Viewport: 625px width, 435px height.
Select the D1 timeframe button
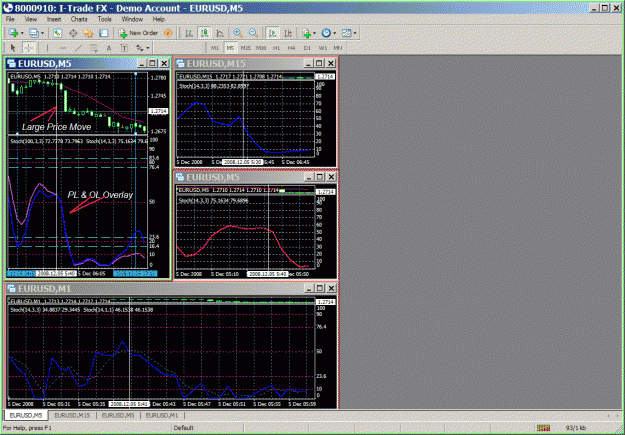307,48
